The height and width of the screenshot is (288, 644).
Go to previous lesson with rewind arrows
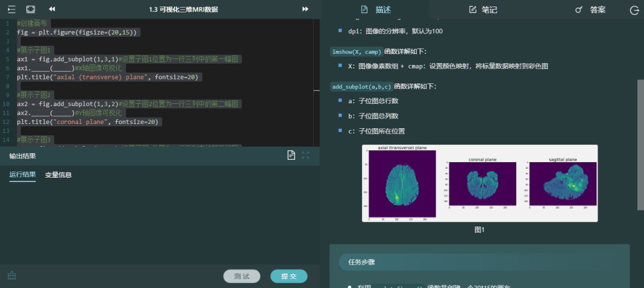[x=52, y=9]
